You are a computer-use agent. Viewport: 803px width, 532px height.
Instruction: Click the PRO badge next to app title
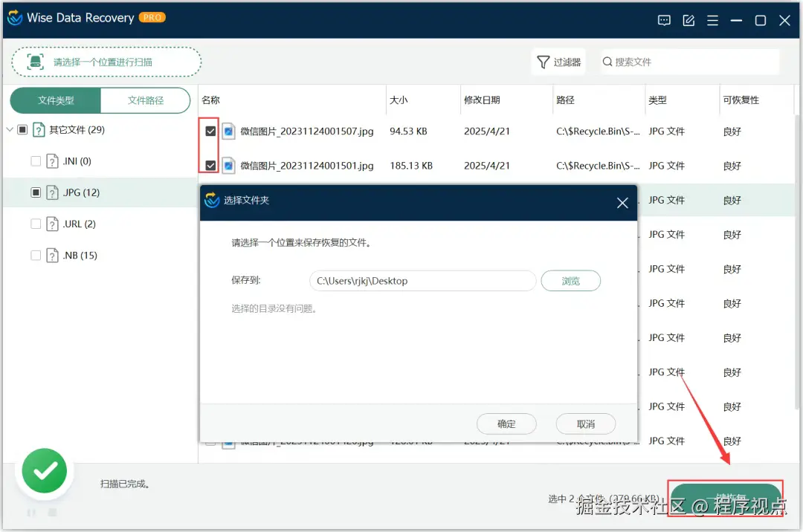click(152, 17)
